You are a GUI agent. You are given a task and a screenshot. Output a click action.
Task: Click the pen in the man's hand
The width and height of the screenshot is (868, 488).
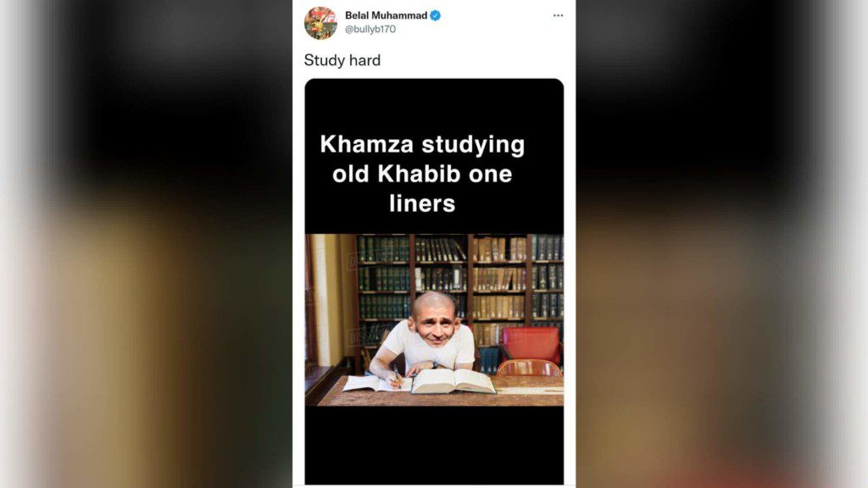398,375
